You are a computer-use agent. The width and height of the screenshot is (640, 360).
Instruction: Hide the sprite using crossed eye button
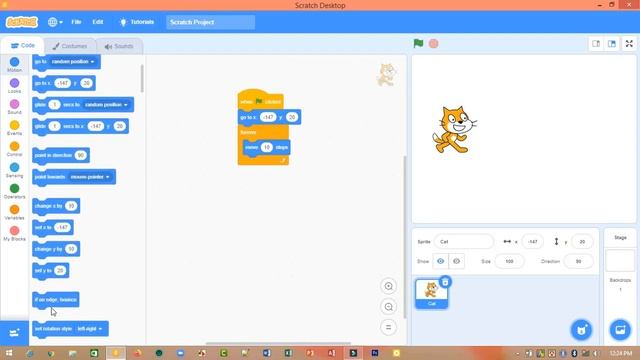(x=456, y=261)
